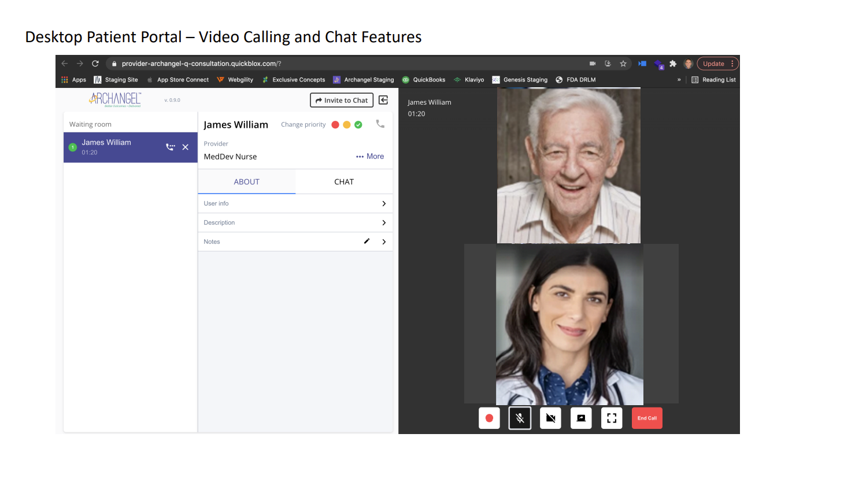Expand the User info section
866x504 pixels.
(x=295, y=203)
